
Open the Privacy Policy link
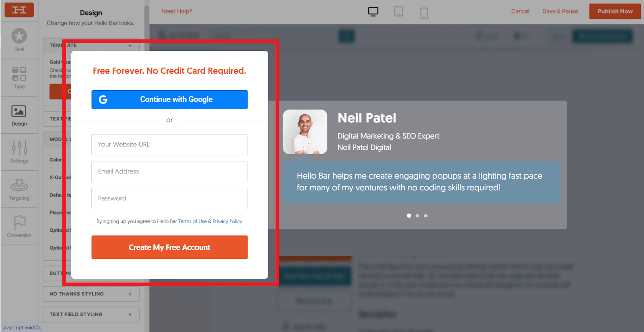click(227, 221)
